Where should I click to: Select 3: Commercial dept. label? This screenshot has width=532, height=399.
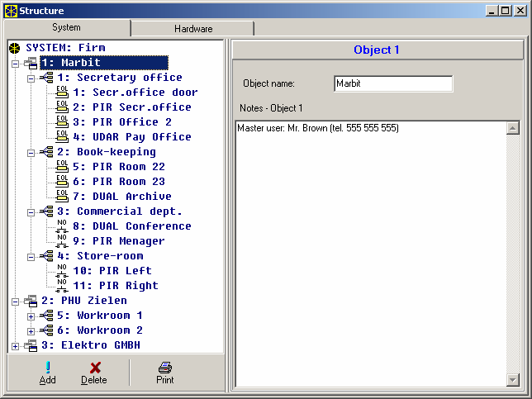click(x=120, y=211)
